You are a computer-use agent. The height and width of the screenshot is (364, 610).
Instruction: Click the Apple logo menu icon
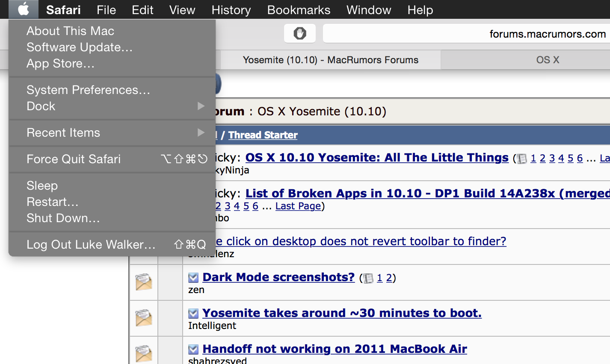24,9
